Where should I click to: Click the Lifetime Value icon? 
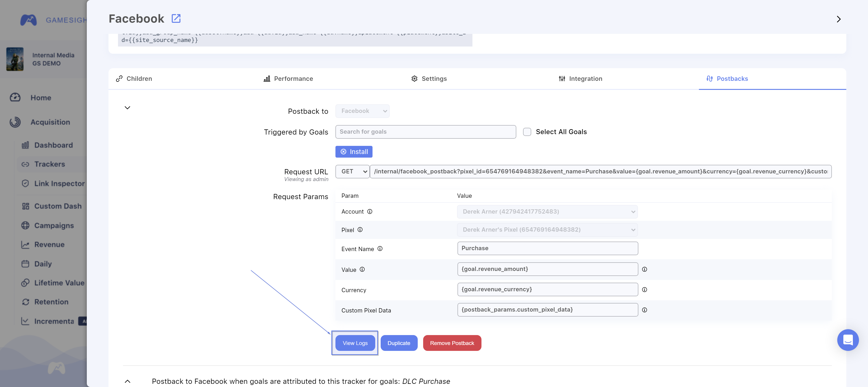click(x=25, y=283)
